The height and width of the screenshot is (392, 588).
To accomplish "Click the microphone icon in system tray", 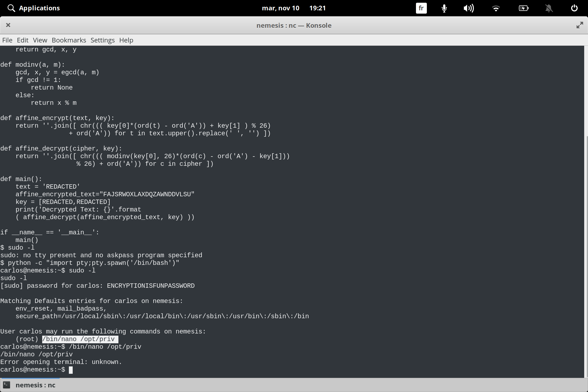I will (x=443, y=8).
